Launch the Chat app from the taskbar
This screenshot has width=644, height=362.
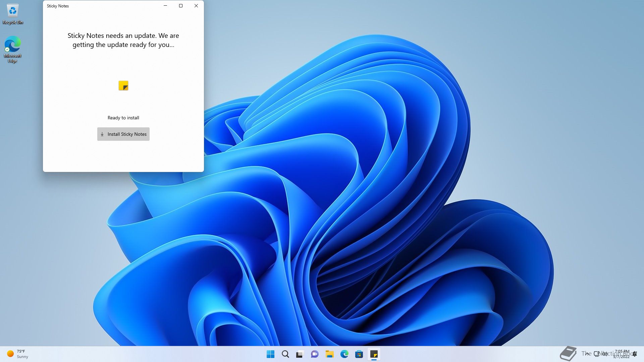tap(315, 354)
